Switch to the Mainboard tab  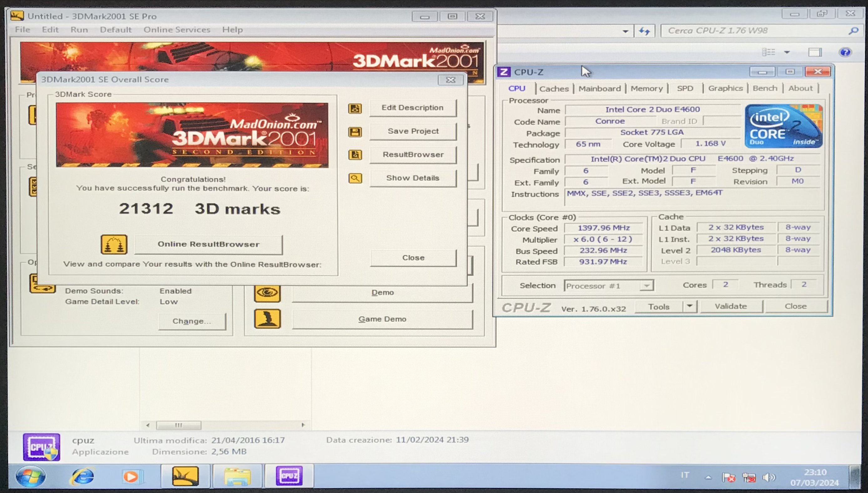pyautogui.click(x=599, y=89)
